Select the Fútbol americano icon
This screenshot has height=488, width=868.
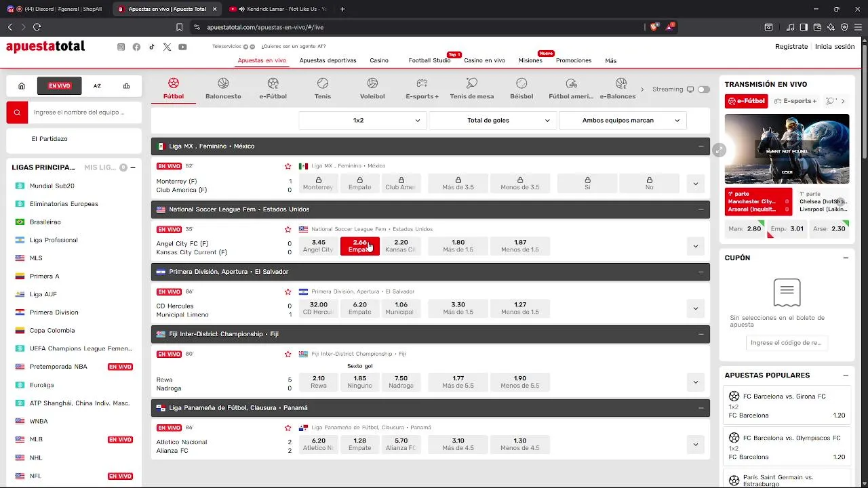tap(571, 88)
